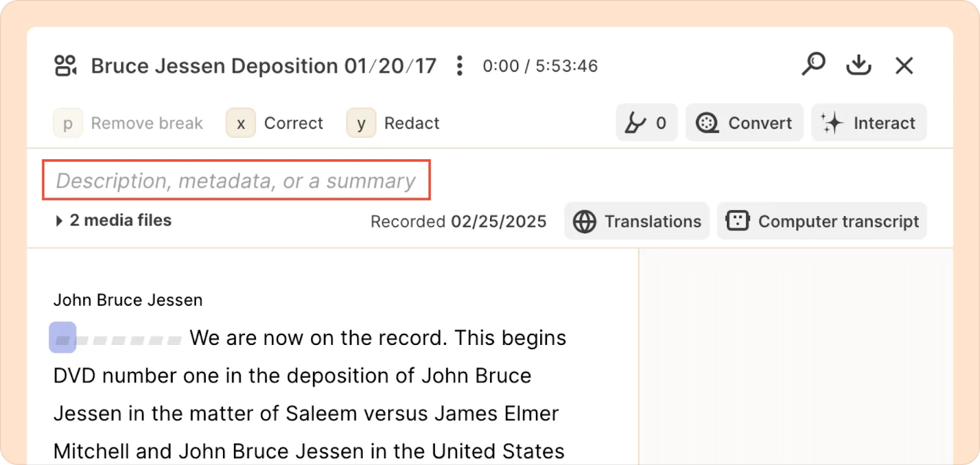Image resolution: width=980 pixels, height=465 pixels.
Task: Click the Redact shortcut button
Action: [x=393, y=123]
